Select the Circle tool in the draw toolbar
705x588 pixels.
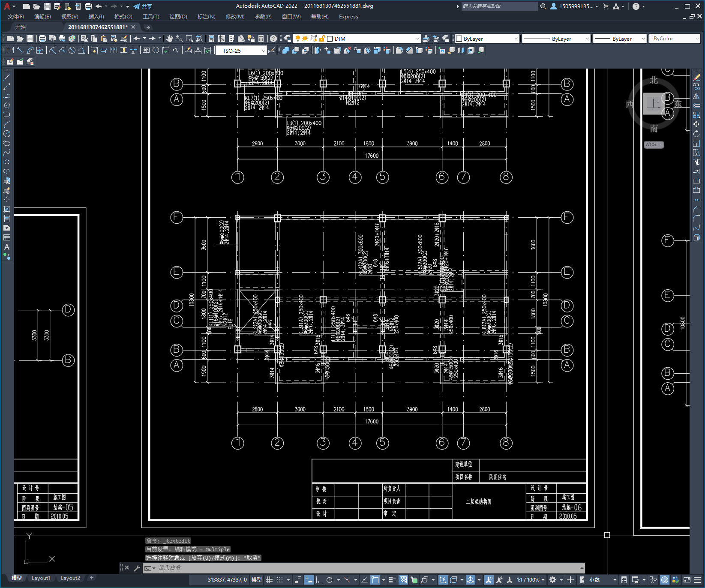7,134
